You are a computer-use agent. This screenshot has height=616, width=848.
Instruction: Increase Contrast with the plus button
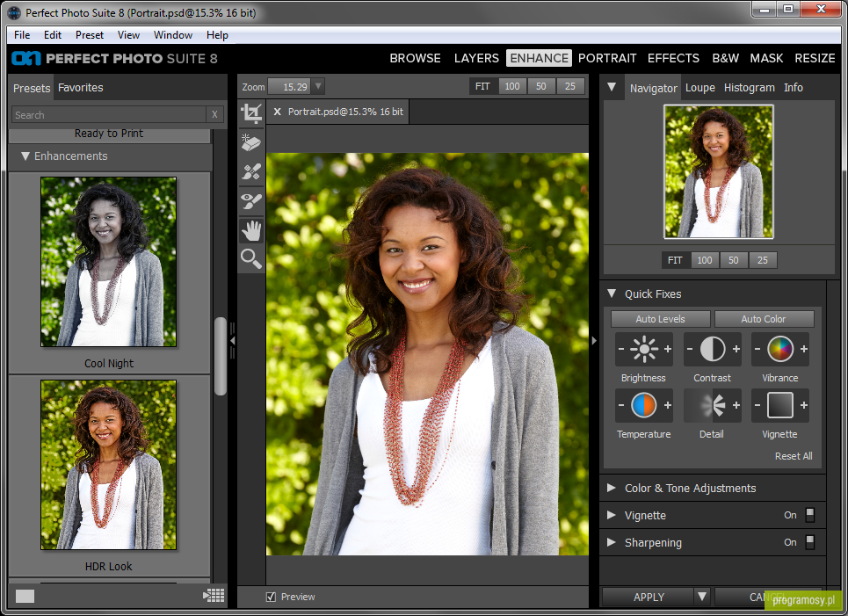click(x=736, y=349)
